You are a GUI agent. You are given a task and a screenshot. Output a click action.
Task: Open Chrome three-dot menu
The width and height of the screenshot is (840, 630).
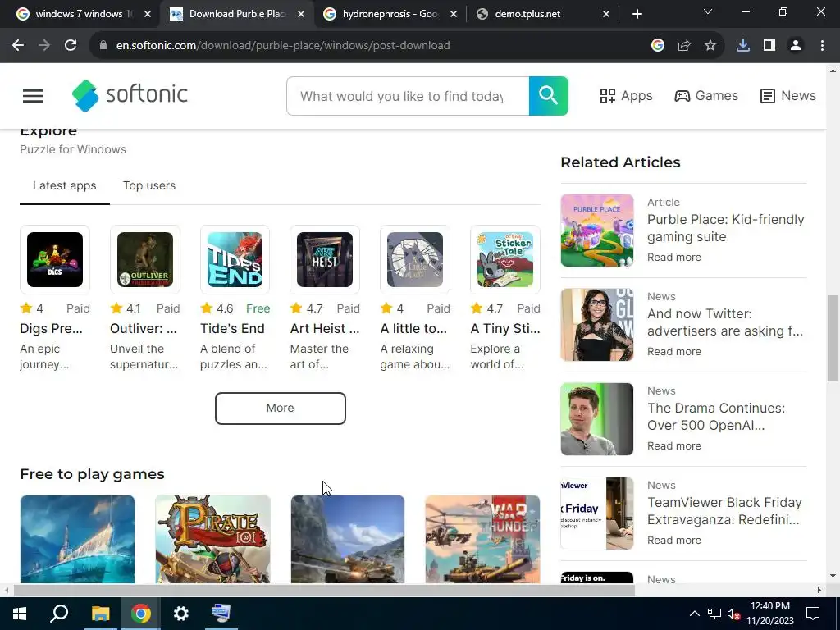(x=822, y=46)
